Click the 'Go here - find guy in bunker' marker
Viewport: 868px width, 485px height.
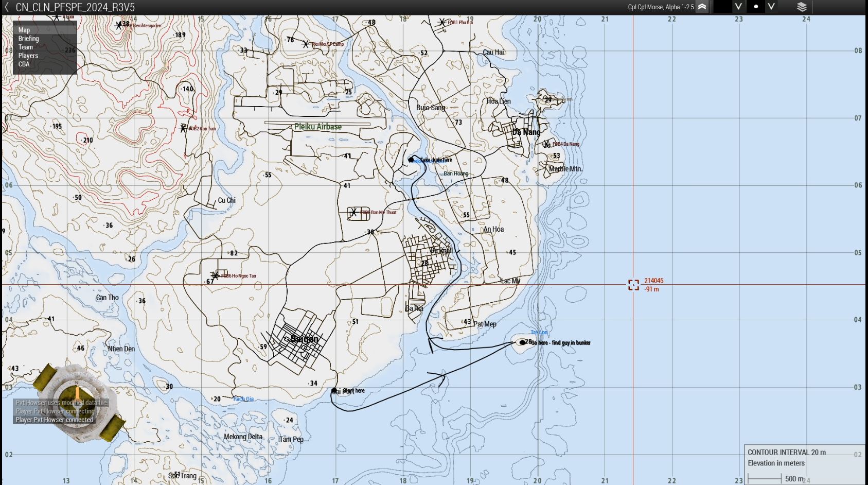click(x=522, y=342)
